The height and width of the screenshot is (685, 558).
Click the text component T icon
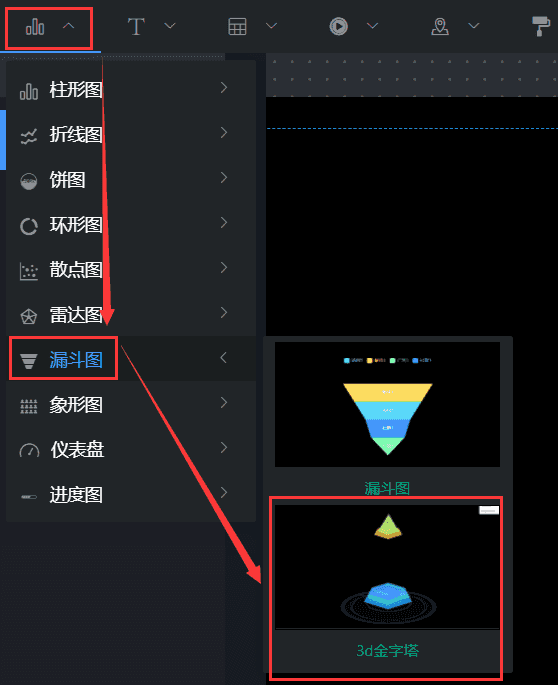click(x=136, y=27)
